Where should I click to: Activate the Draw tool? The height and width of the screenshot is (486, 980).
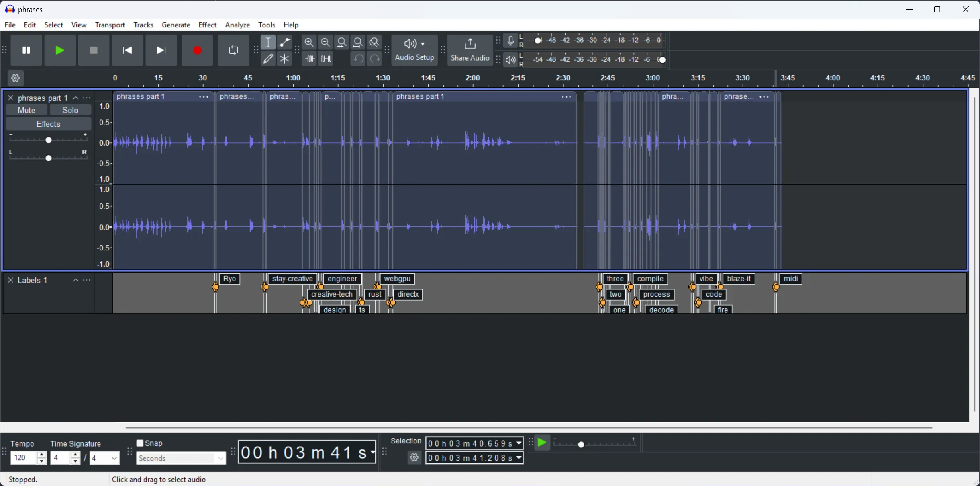(268, 59)
